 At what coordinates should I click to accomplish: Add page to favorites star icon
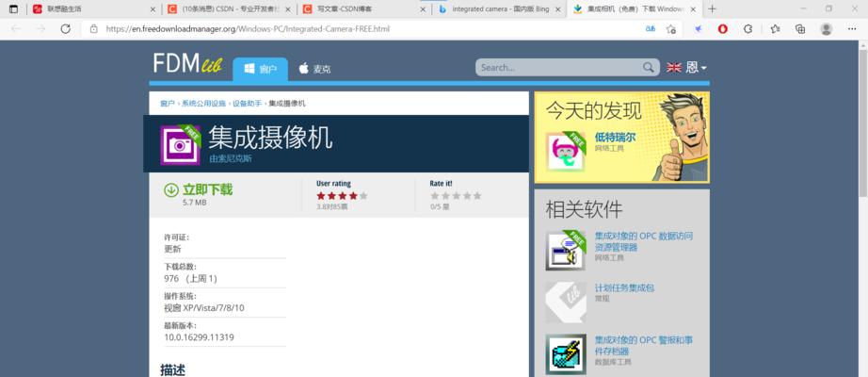pyautogui.click(x=671, y=29)
